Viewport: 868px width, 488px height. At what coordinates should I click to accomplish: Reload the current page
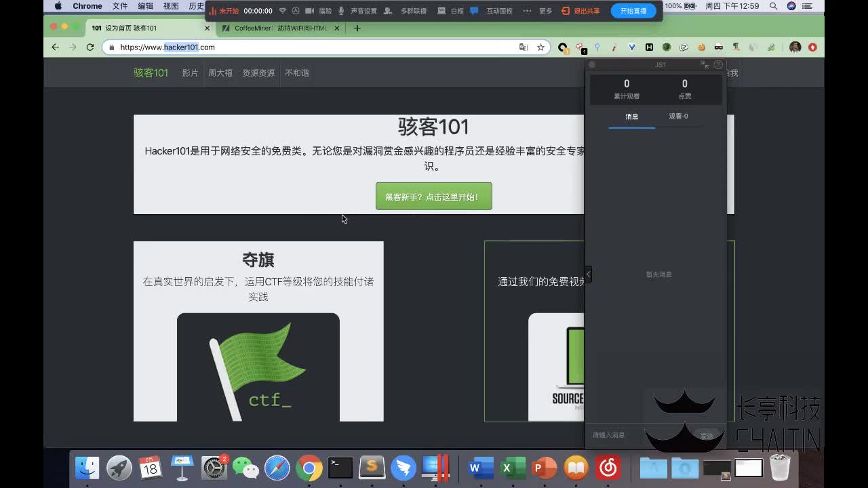(x=90, y=47)
